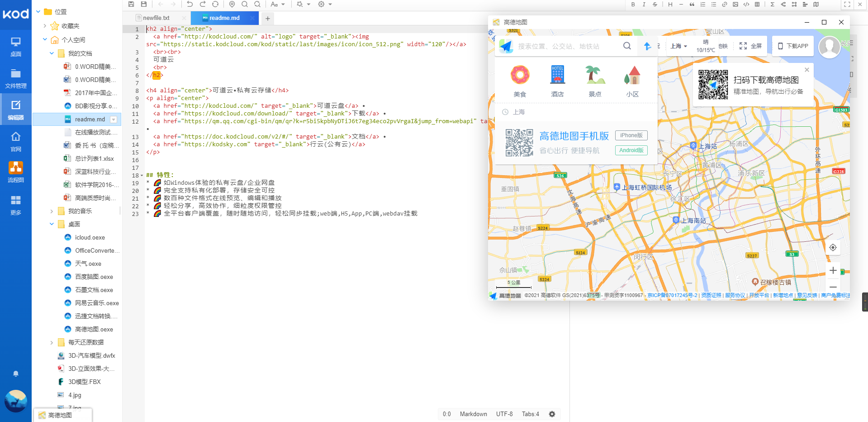Click the iPhone版 download button
Image resolution: width=868 pixels, height=422 pixels.
[631, 135]
